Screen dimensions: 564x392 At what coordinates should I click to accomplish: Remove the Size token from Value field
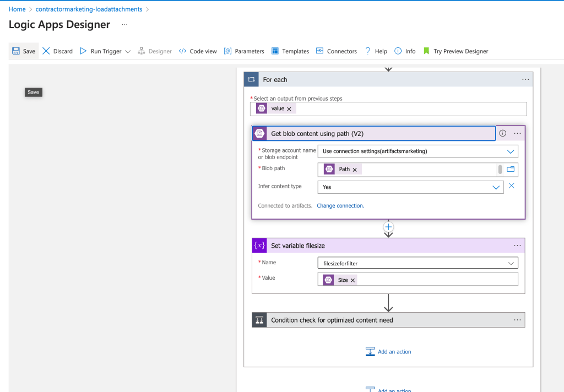[x=353, y=280]
